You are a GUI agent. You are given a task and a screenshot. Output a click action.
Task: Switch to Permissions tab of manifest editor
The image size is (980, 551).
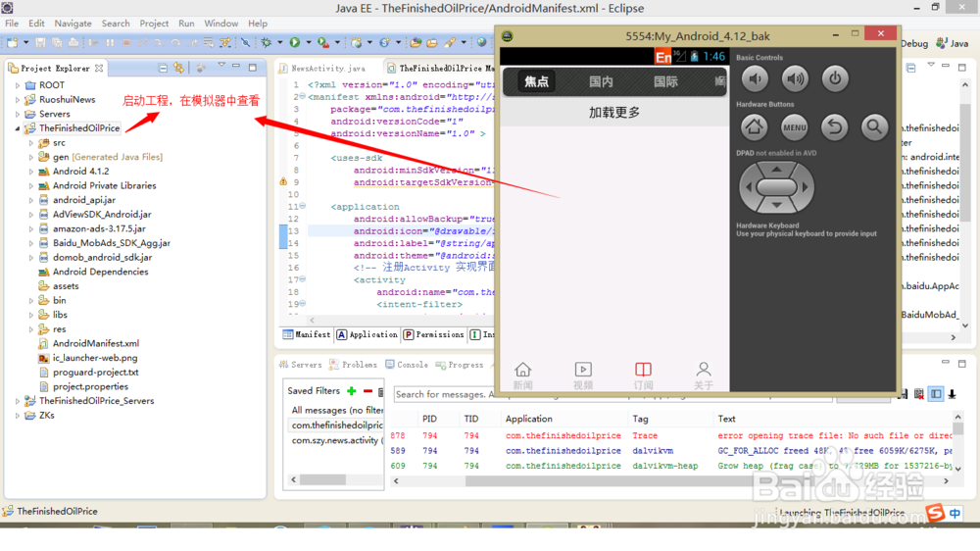click(434, 334)
